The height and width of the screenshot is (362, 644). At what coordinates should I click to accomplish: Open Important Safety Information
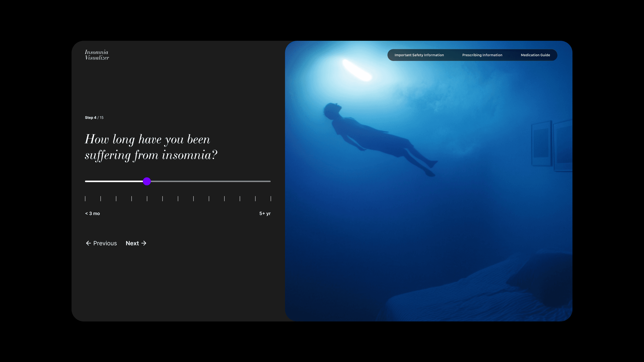(419, 55)
